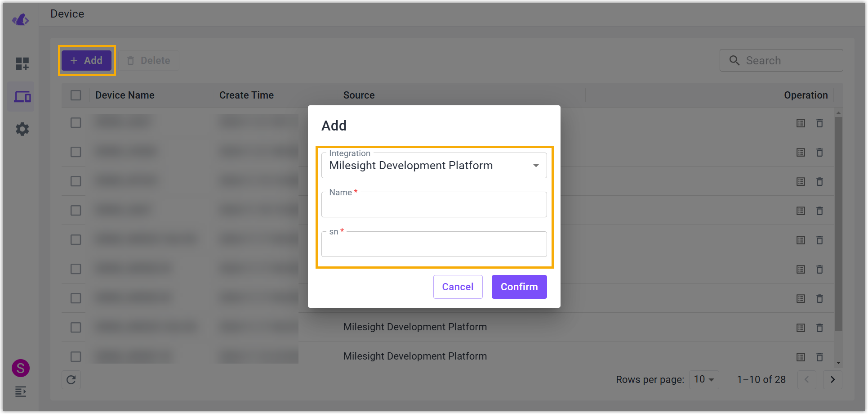Click the Operation column header
The image size is (868, 414).
coord(806,95)
